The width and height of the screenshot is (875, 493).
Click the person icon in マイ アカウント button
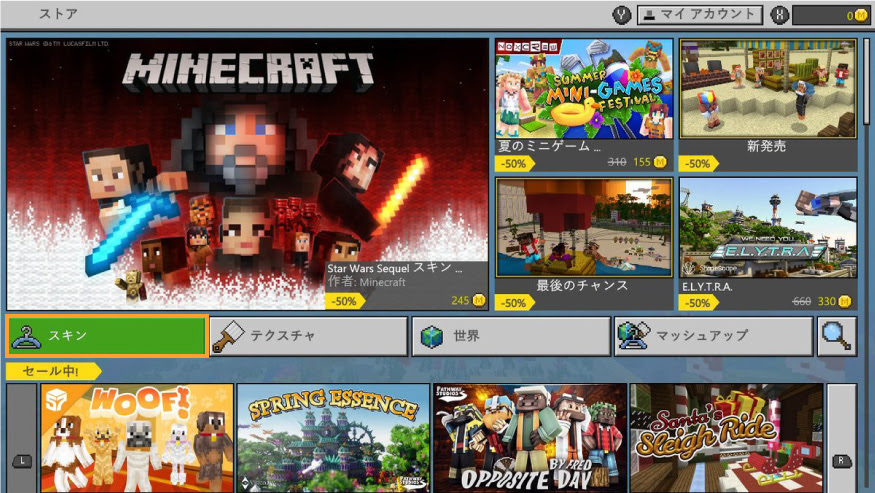pos(648,16)
